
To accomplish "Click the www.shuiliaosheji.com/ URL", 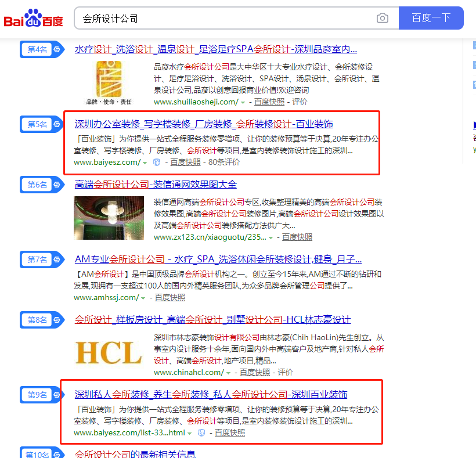I will tap(196, 102).
